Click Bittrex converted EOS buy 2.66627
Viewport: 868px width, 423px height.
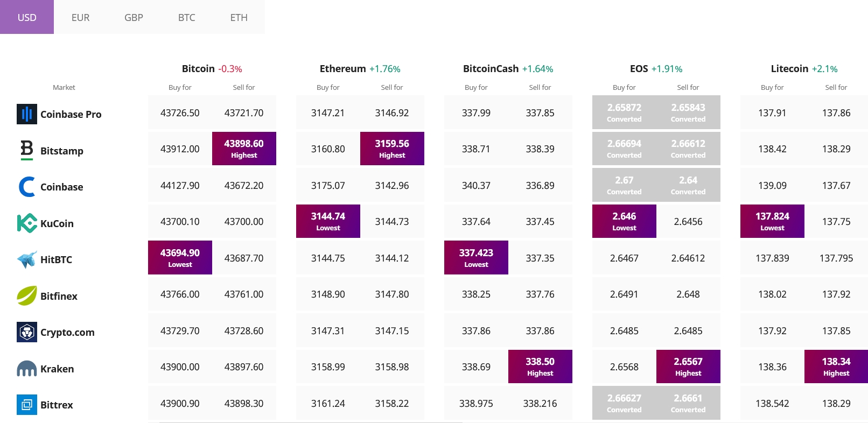pos(624,403)
